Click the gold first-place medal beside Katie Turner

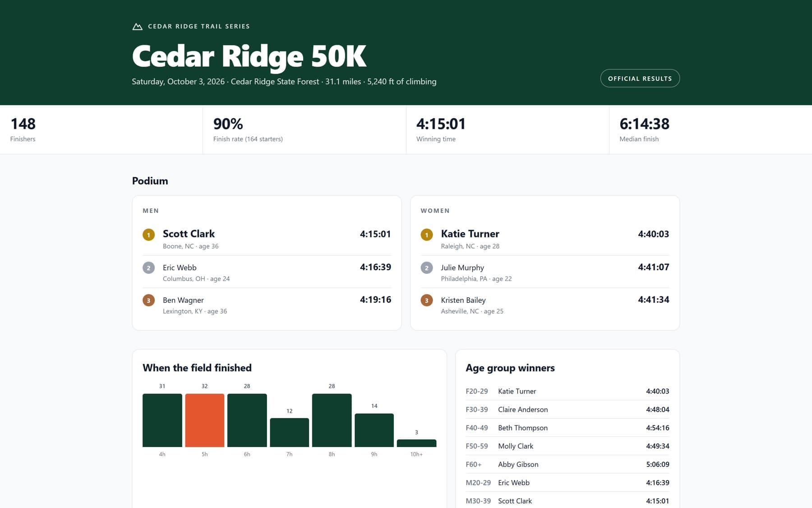[427, 235]
